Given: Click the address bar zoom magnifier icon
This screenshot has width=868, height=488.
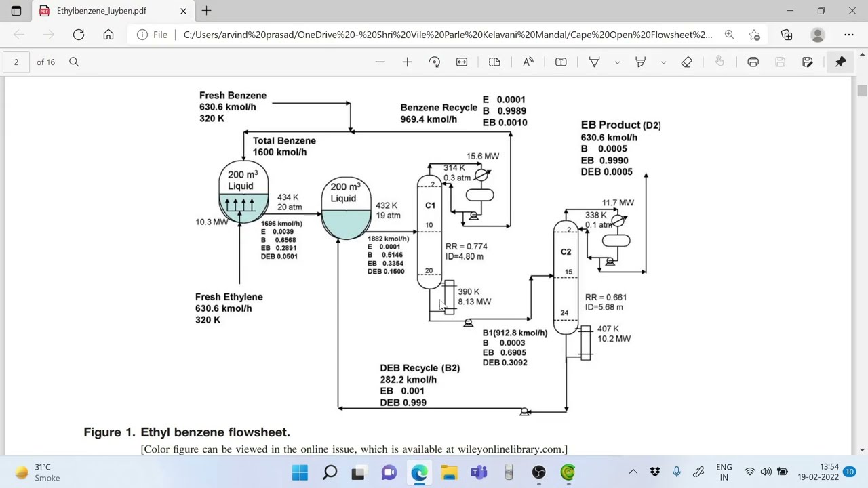Looking at the screenshot, I should click(729, 35).
